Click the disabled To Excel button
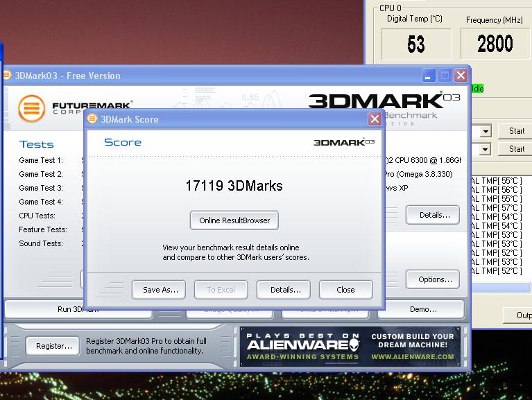The image size is (532, 400). click(221, 290)
